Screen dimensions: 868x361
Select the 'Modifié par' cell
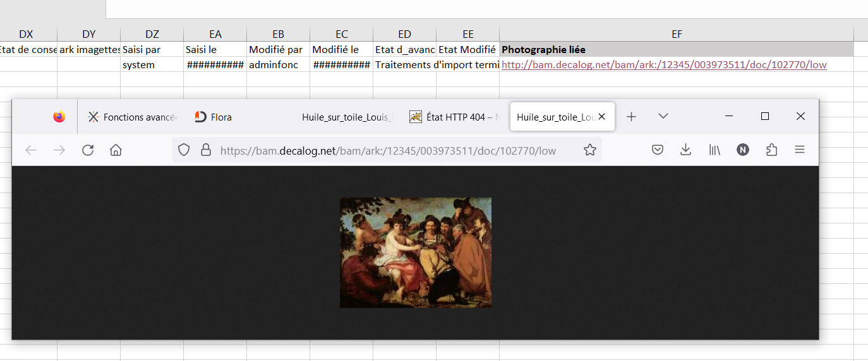pos(279,49)
